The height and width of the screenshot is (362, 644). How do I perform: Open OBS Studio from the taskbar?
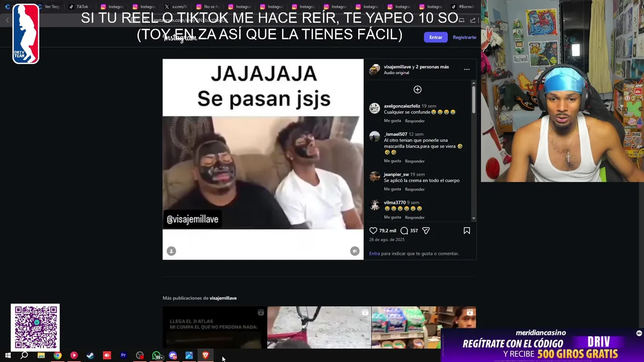pos(140,355)
